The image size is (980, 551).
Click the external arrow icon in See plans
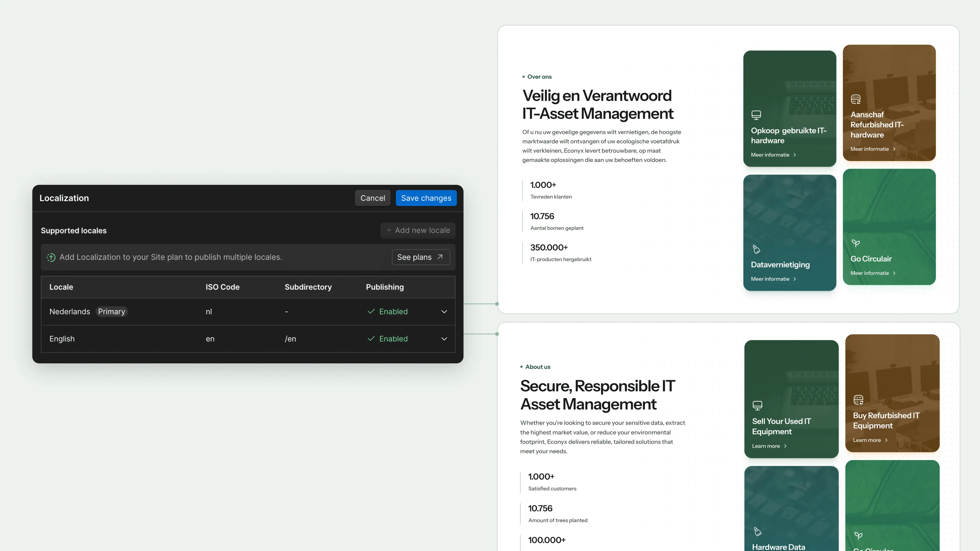coord(440,257)
